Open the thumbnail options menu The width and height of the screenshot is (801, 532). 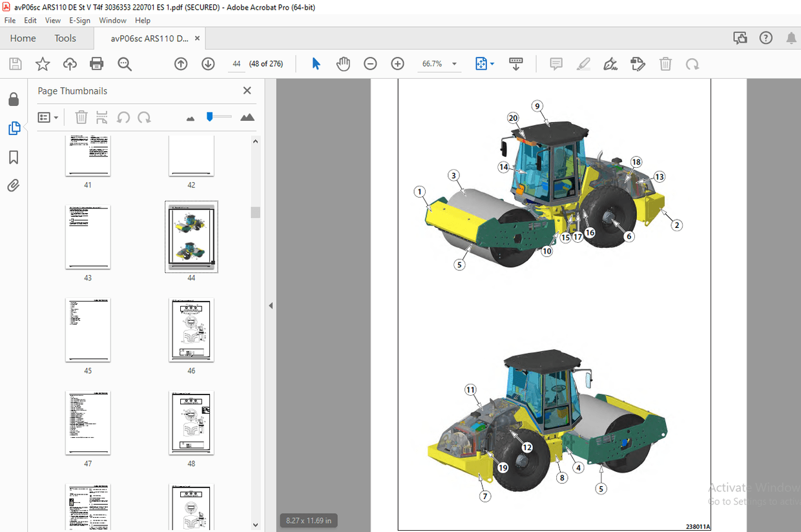coord(48,117)
